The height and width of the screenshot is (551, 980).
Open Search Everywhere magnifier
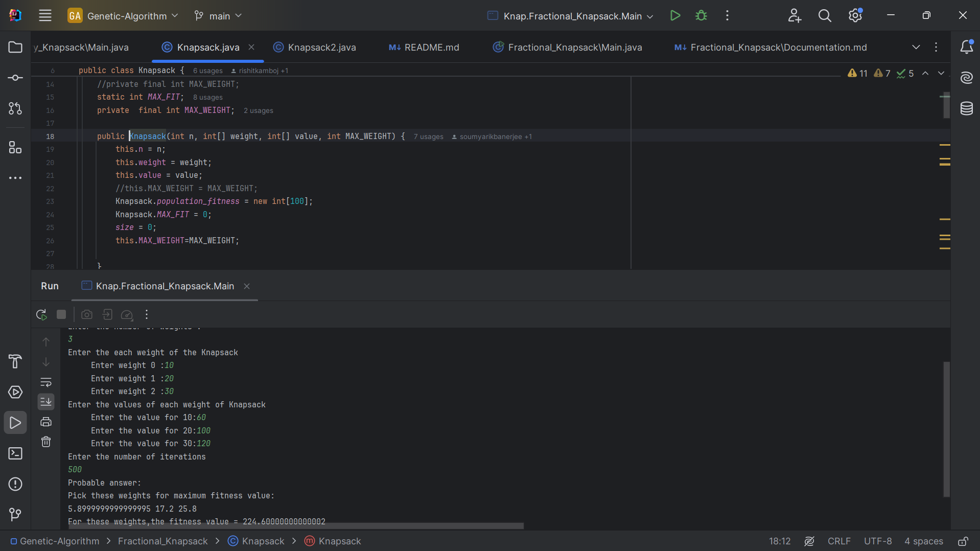(x=825, y=16)
